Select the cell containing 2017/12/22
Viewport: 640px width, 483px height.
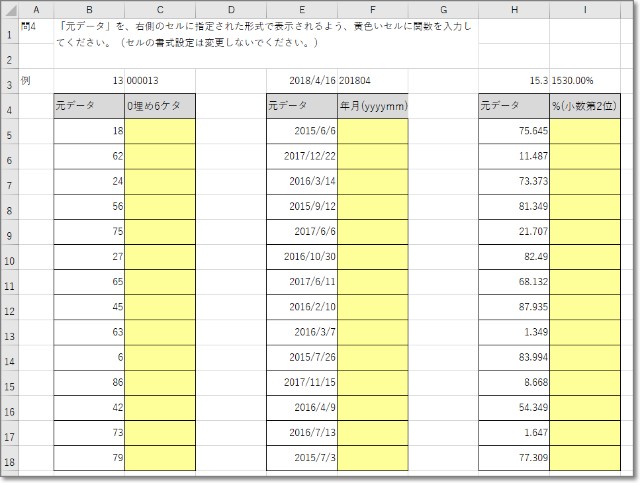(x=302, y=157)
